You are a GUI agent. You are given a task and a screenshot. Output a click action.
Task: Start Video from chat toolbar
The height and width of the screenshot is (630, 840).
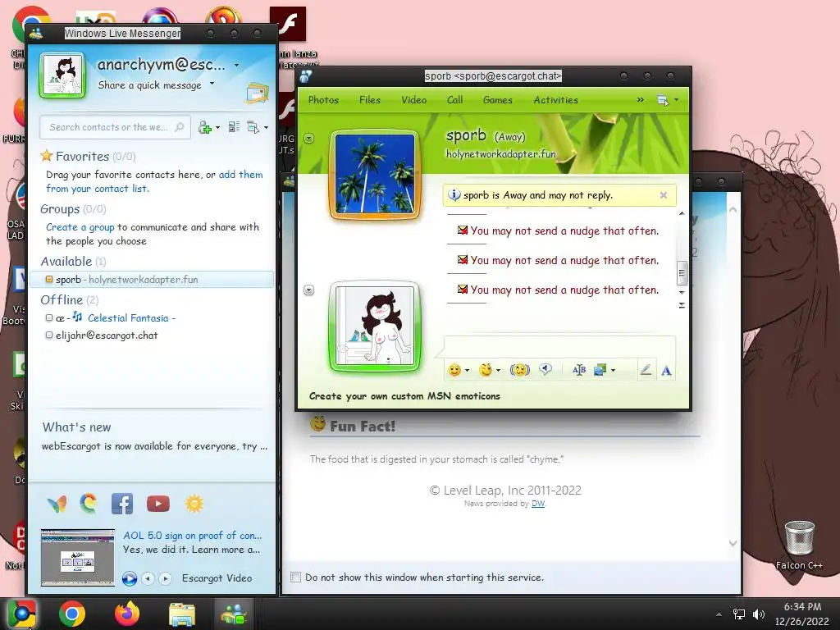(x=414, y=100)
